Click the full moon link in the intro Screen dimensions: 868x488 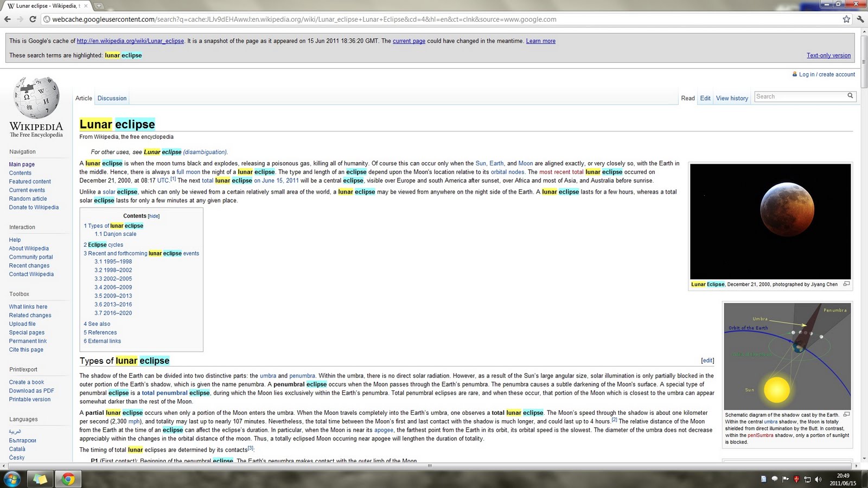click(x=188, y=172)
